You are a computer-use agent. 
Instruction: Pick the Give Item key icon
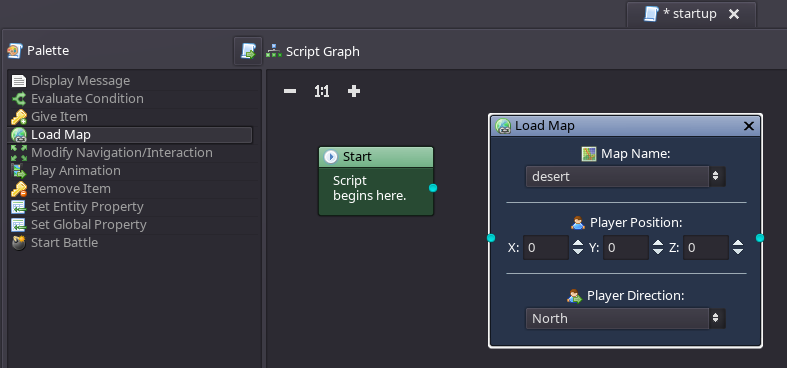pyautogui.click(x=19, y=117)
